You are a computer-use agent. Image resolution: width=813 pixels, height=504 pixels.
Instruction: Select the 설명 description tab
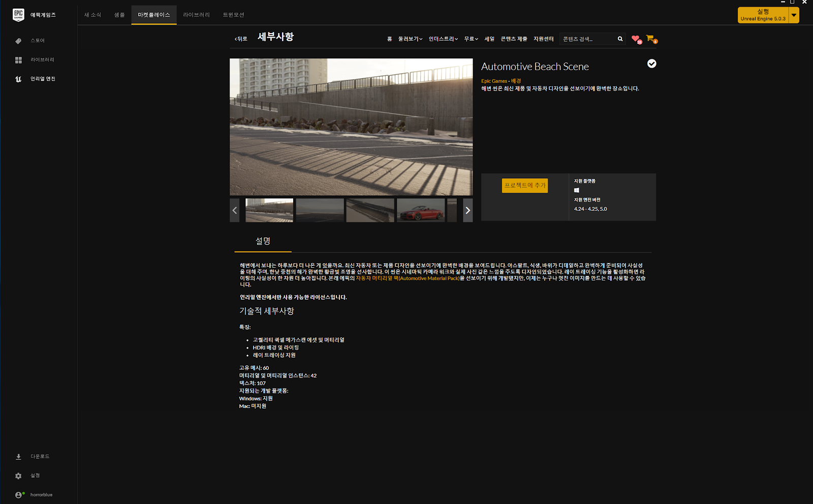263,241
